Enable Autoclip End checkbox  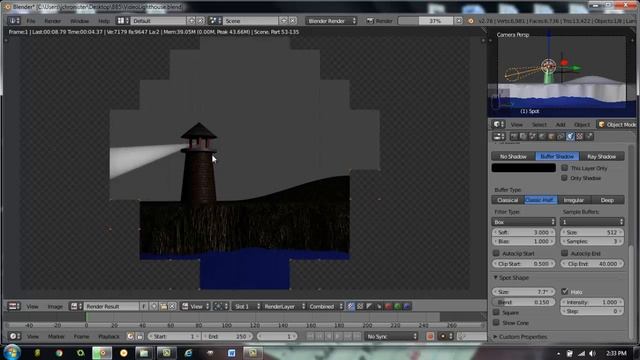(564, 253)
